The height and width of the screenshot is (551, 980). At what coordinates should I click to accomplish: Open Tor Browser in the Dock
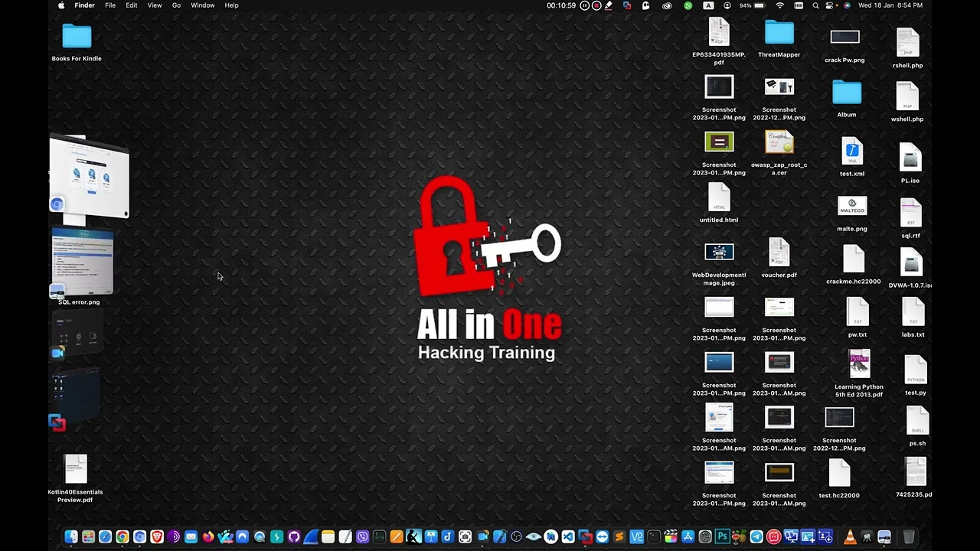(174, 537)
